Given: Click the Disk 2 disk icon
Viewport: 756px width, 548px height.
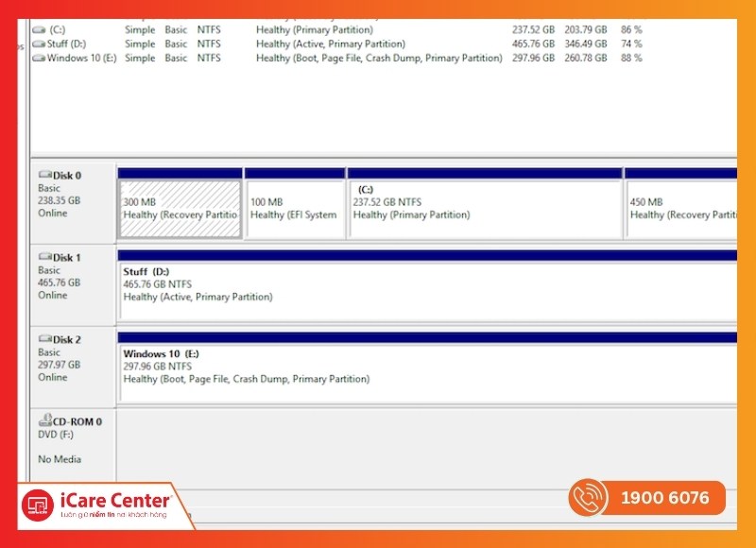Looking at the screenshot, I should [x=44, y=339].
